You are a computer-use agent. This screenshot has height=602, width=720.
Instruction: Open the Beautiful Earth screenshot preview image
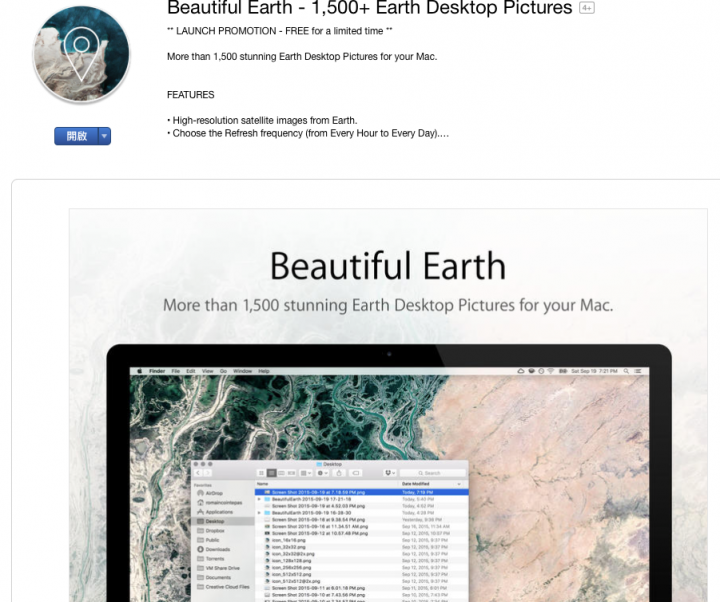click(388, 405)
